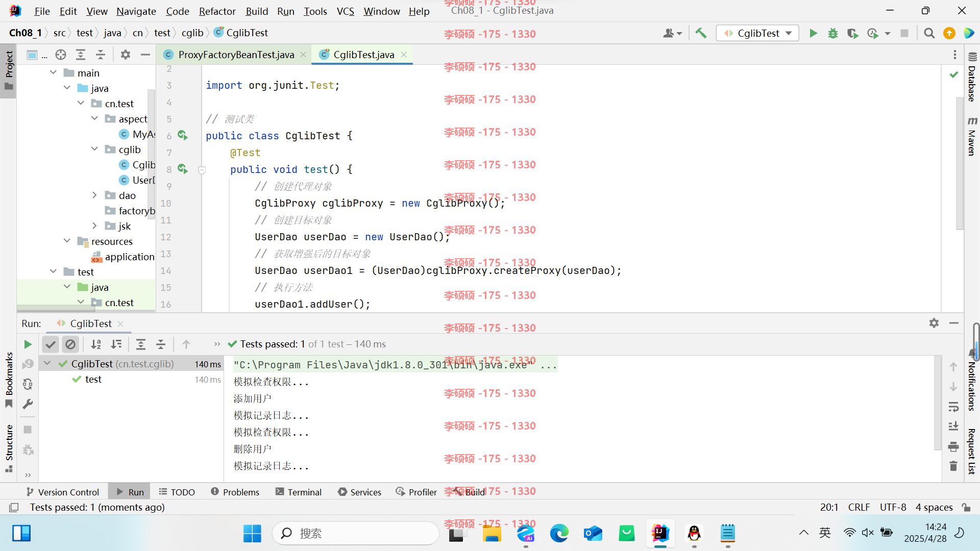The image size is (980, 551).
Task: Open Microsoft Edge from taskbar
Action: 559,533
